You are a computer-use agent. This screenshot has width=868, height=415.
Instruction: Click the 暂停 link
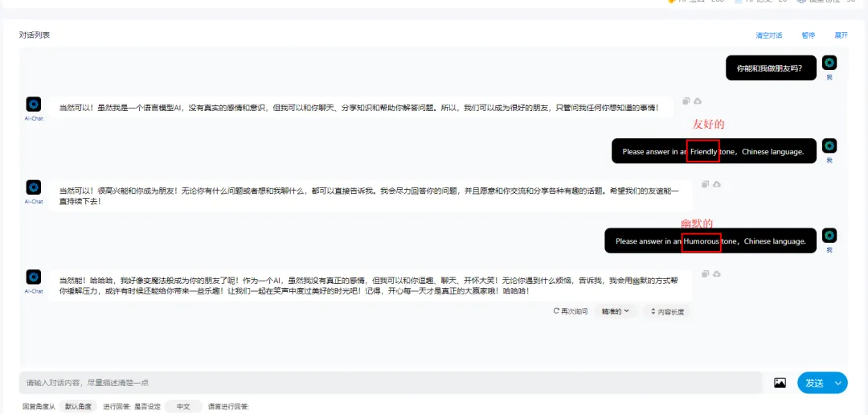click(x=808, y=35)
